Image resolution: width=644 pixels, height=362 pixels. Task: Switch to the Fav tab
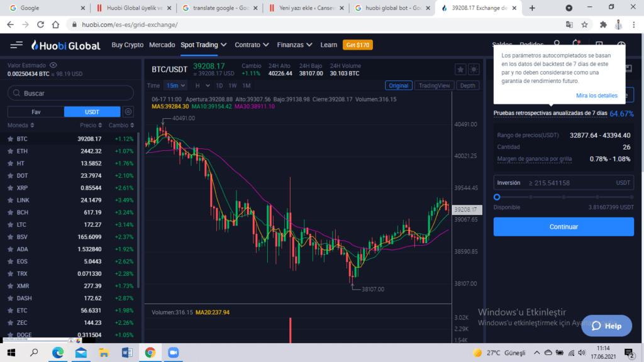pos(36,112)
